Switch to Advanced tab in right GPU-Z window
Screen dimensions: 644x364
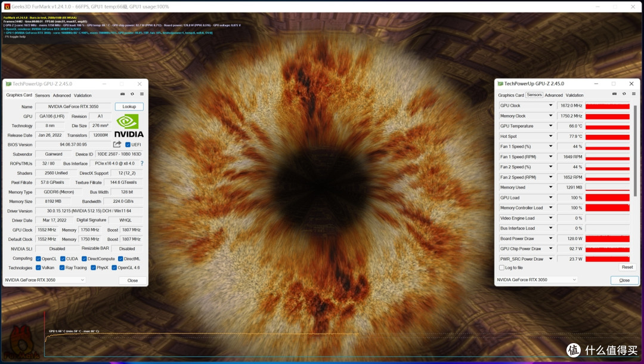click(553, 95)
